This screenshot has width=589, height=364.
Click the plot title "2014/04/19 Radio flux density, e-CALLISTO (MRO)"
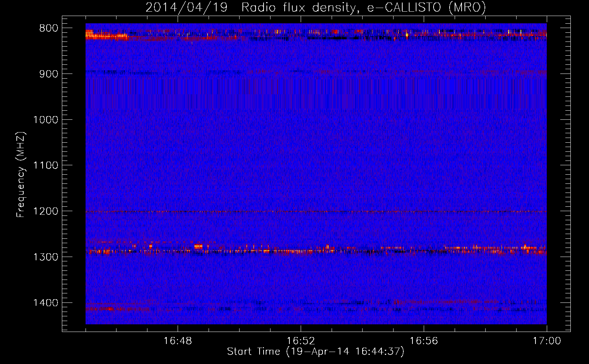316,7
